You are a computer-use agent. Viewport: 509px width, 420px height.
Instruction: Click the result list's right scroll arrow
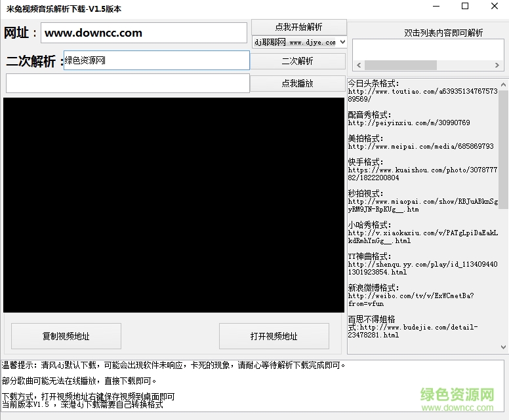(497, 65)
